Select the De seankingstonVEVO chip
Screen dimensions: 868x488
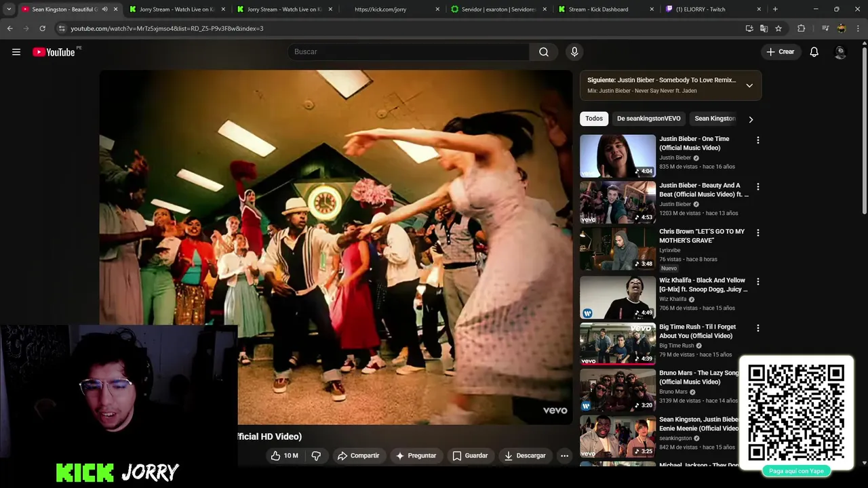[x=649, y=119]
